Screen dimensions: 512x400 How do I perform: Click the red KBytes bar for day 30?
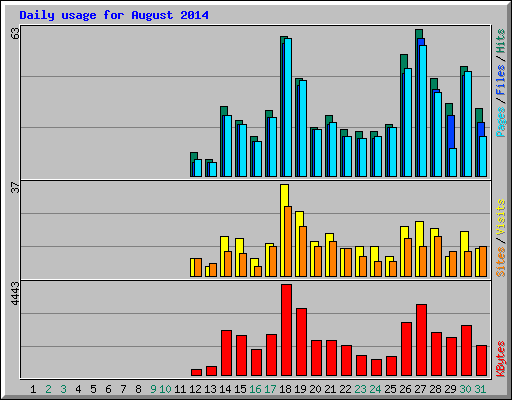[x=466, y=351]
